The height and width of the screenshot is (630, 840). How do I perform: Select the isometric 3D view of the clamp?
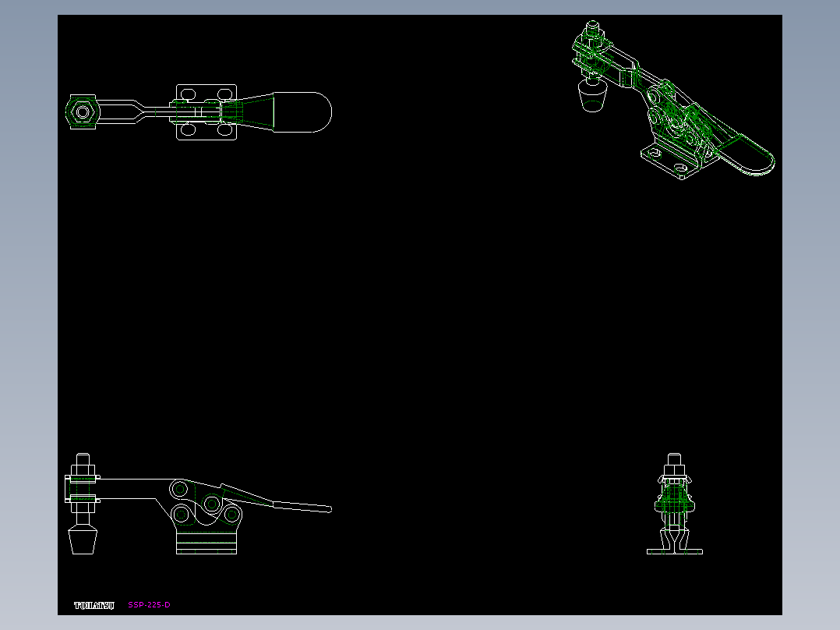[673, 101]
